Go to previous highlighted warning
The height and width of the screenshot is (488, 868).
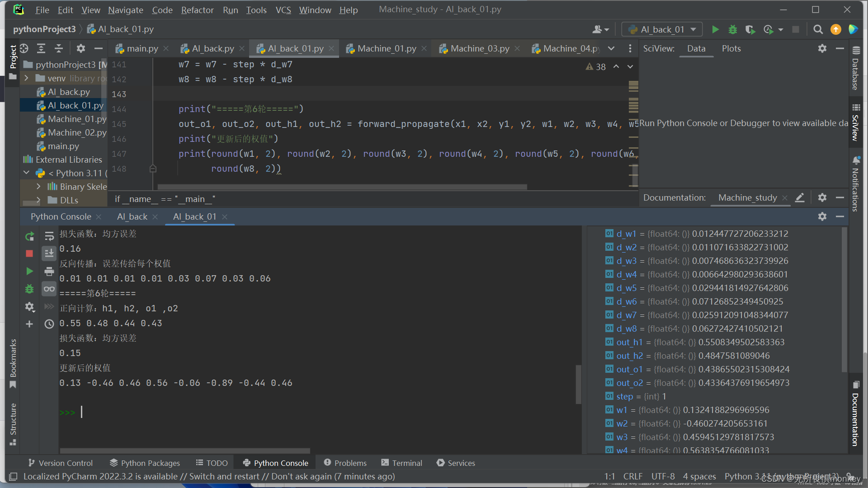(x=616, y=66)
